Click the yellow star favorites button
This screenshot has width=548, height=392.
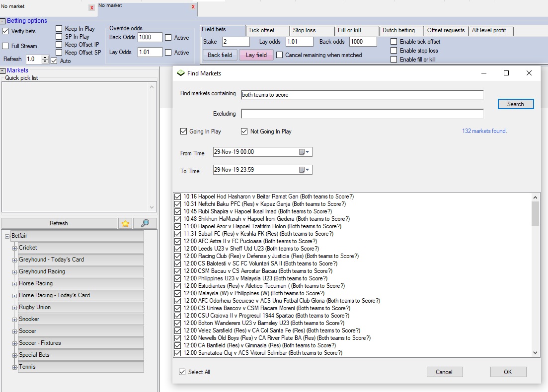pyautogui.click(x=125, y=223)
